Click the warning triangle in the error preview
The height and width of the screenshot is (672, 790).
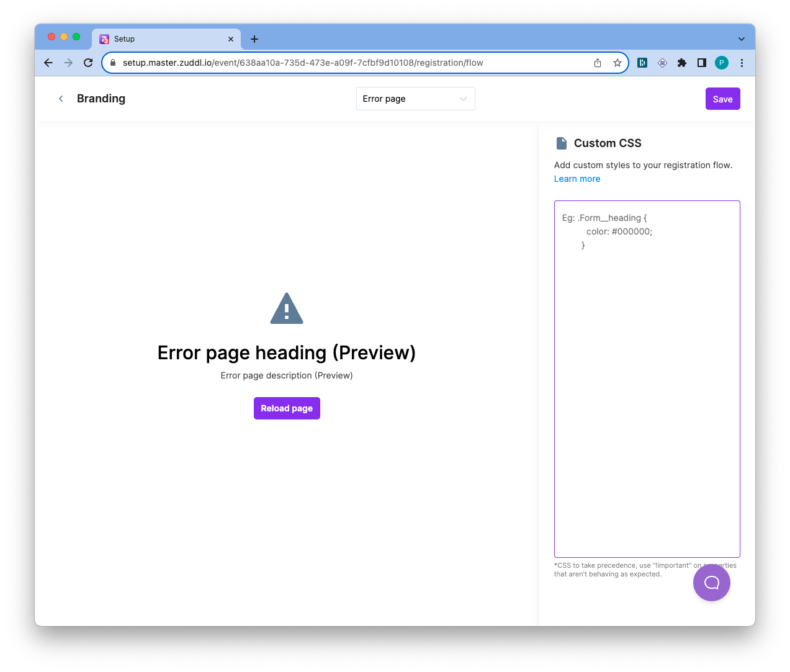pos(286,308)
